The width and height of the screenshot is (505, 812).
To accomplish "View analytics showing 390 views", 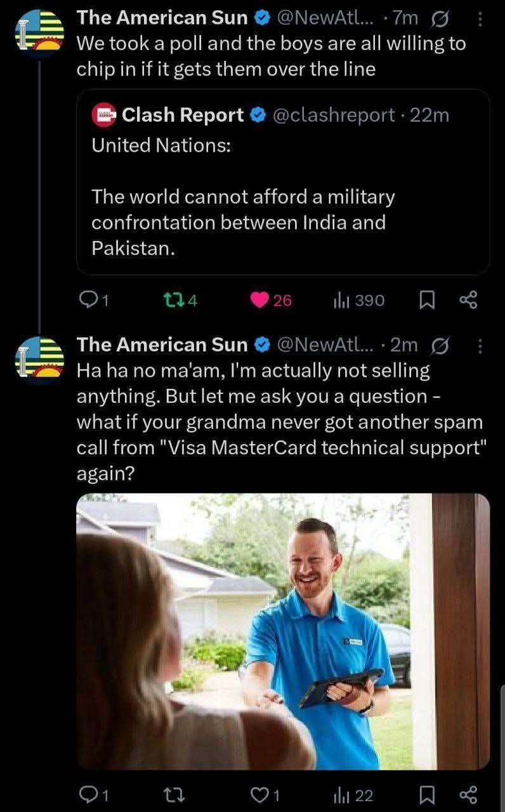I will [358, 300].
